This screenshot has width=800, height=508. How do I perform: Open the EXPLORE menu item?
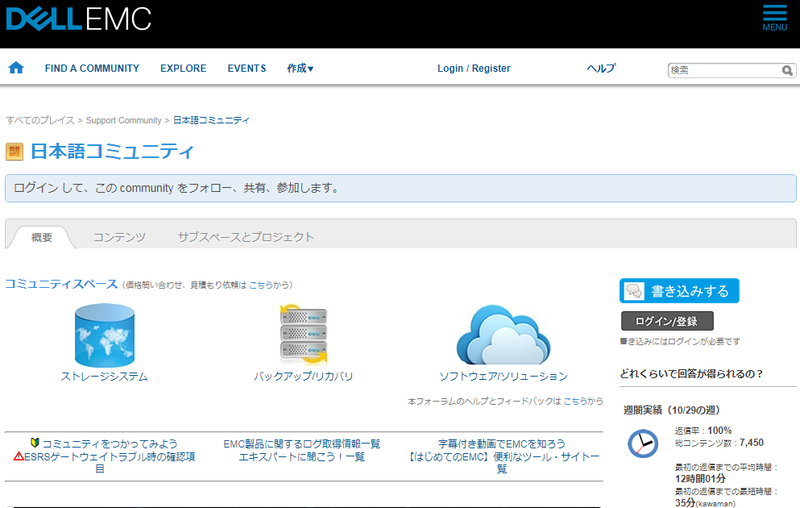[x=183, y=68]
